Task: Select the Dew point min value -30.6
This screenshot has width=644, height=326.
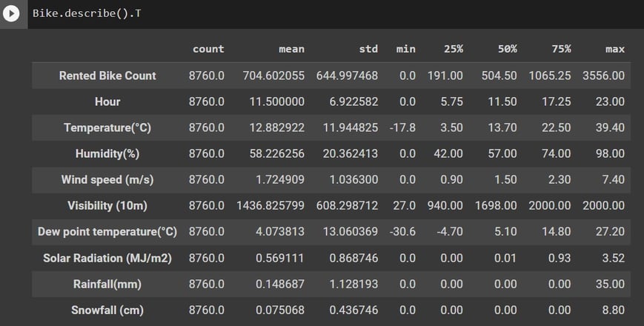Action: coord(402,232)
